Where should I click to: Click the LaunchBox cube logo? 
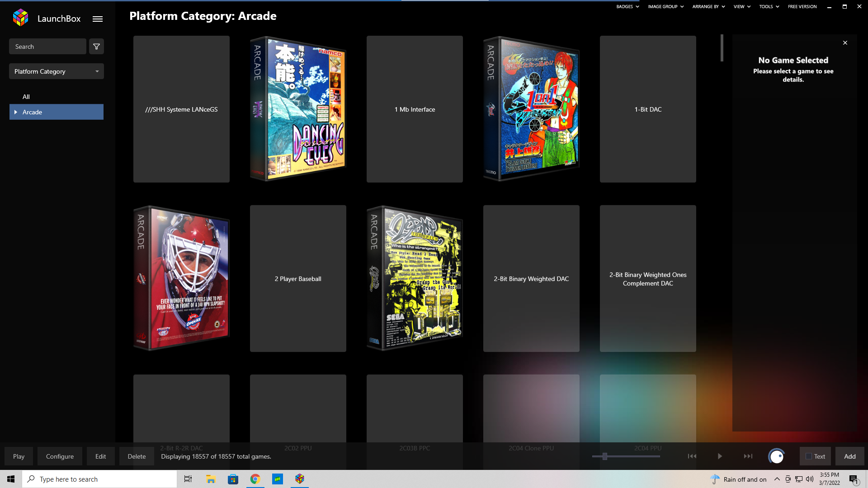(21, 18)
